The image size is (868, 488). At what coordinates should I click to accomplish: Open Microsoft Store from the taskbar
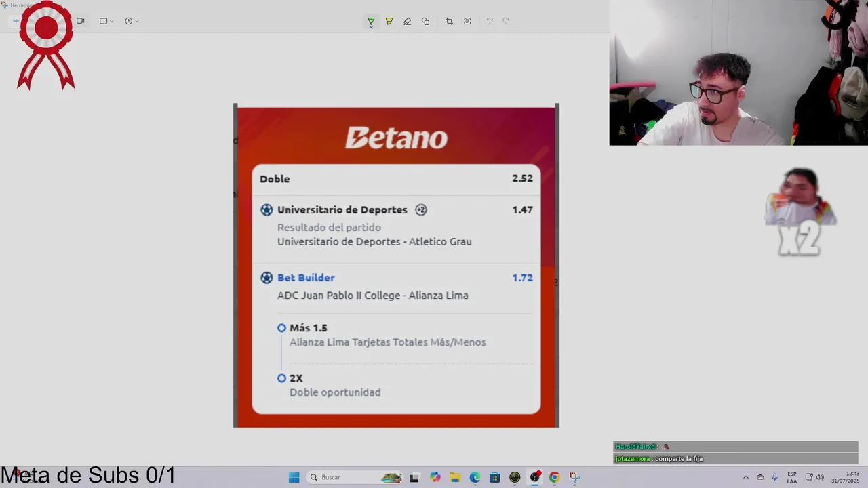[x=494, y=477]
